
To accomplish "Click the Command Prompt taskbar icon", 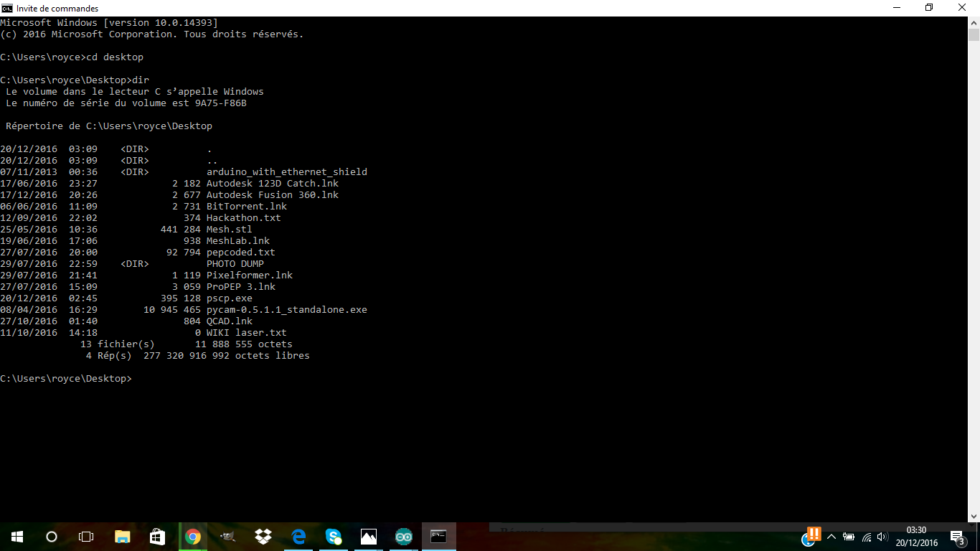I will 438,537.
